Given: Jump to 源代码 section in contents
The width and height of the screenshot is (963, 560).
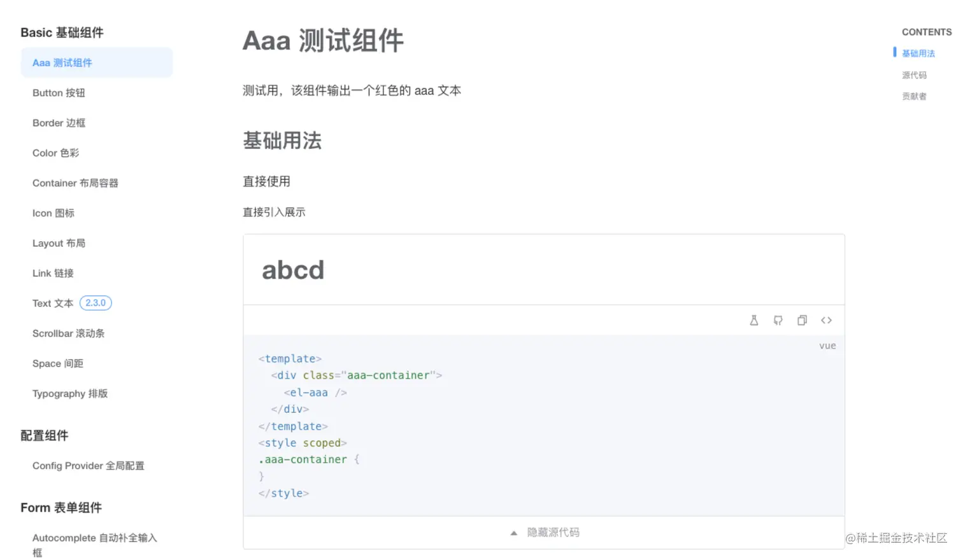Looking at the screenshot, I should 915,75.
